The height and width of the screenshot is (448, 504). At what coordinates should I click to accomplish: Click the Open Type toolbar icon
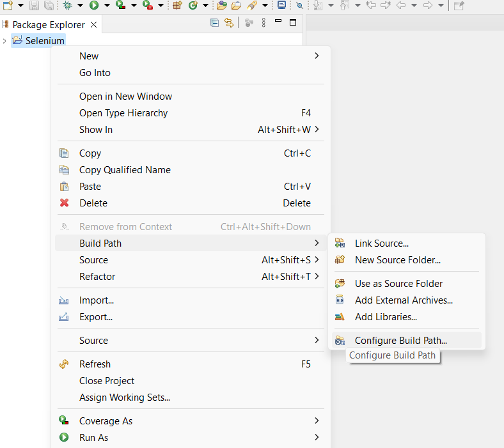222,5
